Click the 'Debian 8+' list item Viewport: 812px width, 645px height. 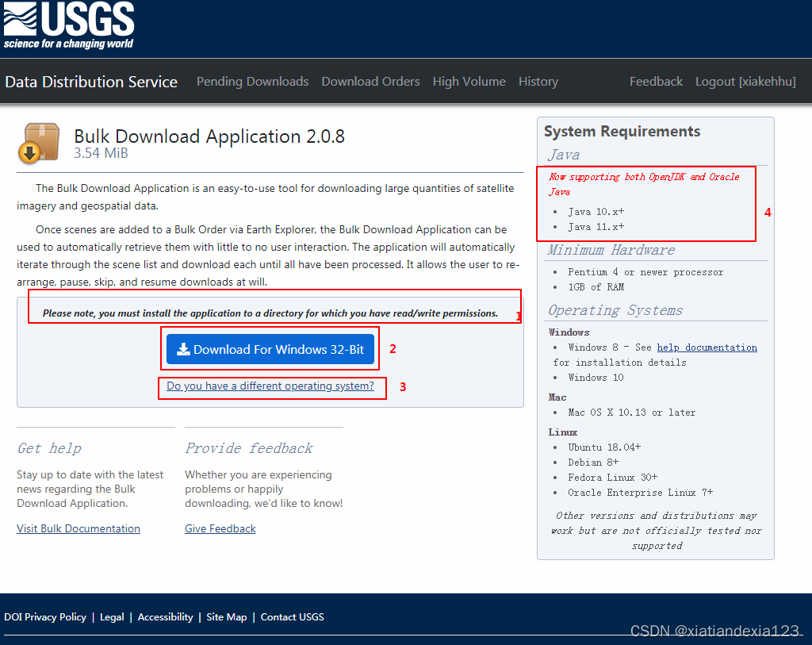[x=593, y=462]
